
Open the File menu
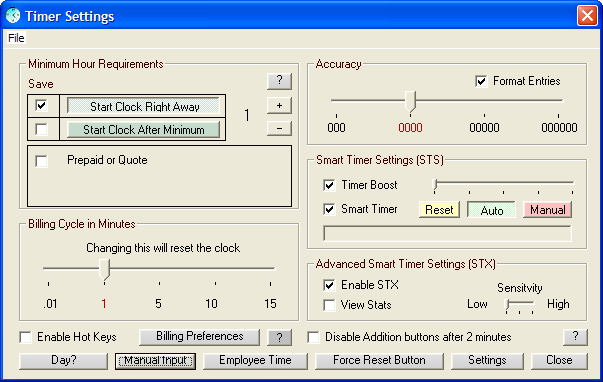(x=16, y=38)
